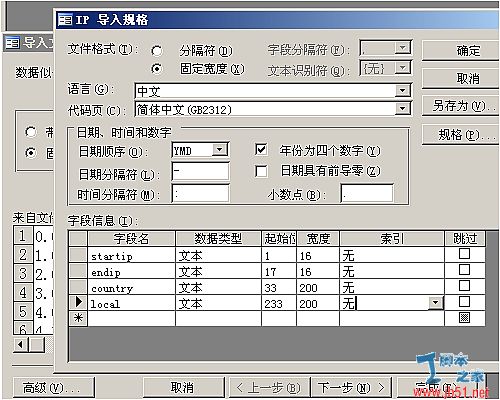Click 上一步 (B) button in wizard

[x=269, y=387]
